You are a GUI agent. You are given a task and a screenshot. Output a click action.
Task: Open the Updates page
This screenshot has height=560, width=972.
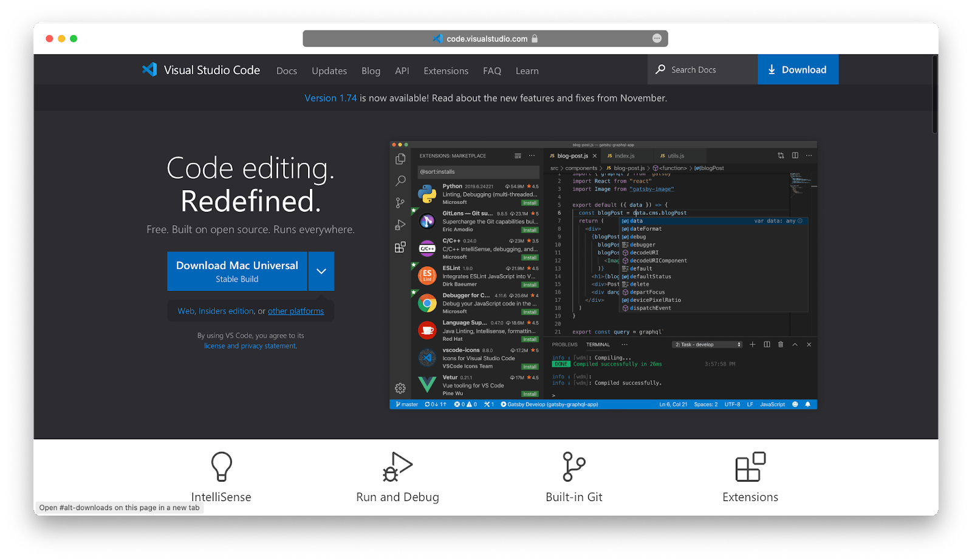pyautogui.click(x=329, y=71)
